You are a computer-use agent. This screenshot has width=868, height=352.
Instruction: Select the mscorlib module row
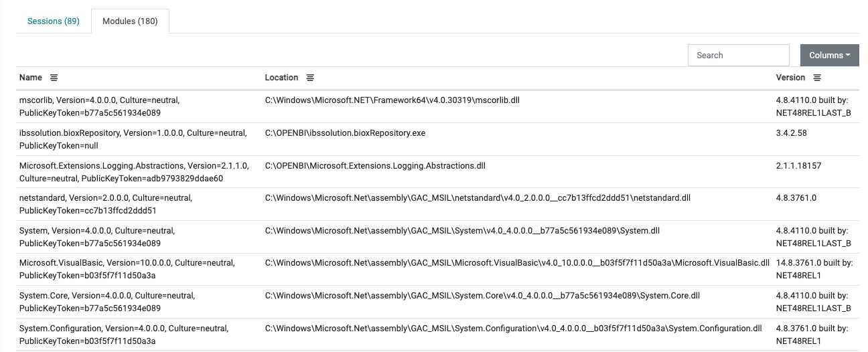99,106
